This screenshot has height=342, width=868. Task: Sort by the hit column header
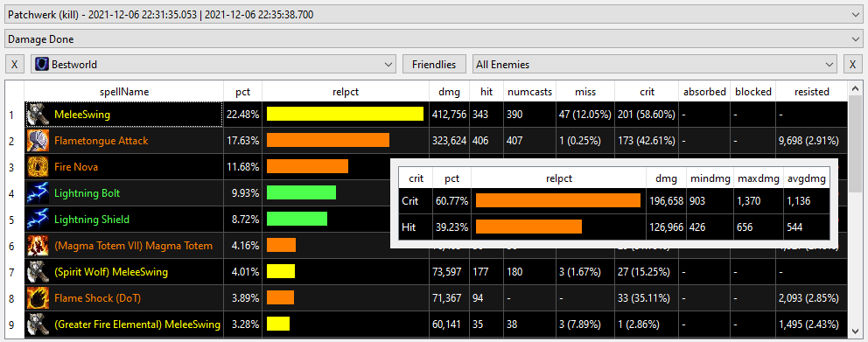click(x=486, y=92)
